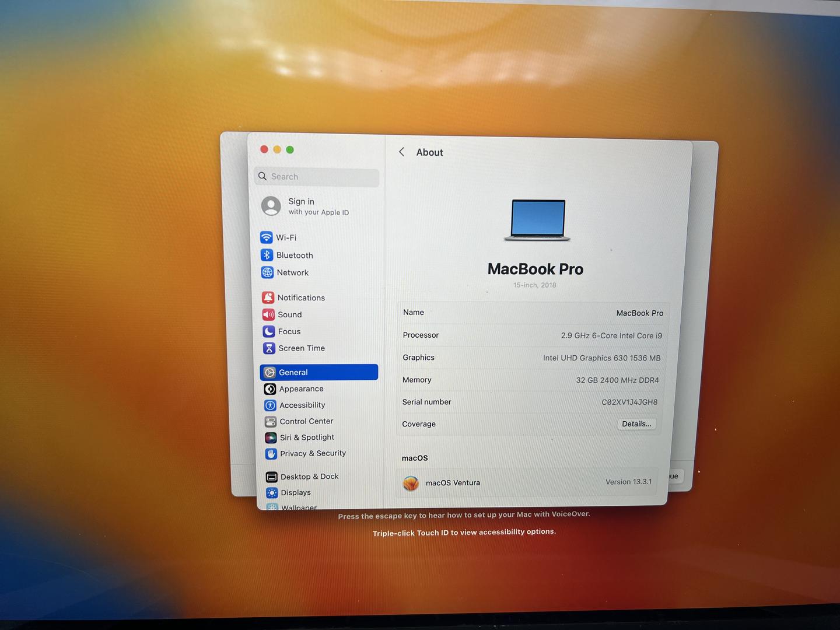This screenshot has height=630, width=840.
Task: Open Coverage Details button
Action: (x=636, y=424)
